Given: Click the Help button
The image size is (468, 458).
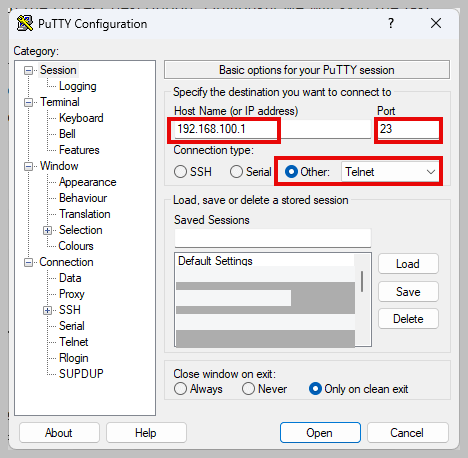Looking at the screenshot, I should click(146, 433).
